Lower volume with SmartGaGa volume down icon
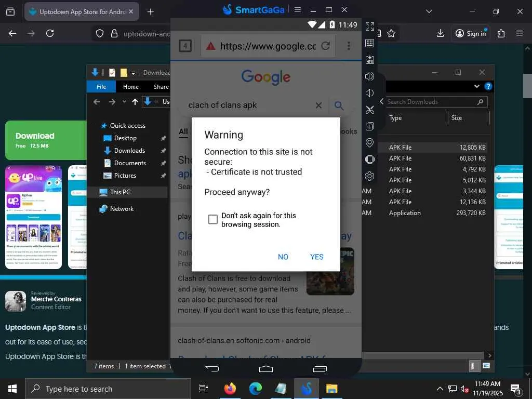 click(x=369, y=93)
